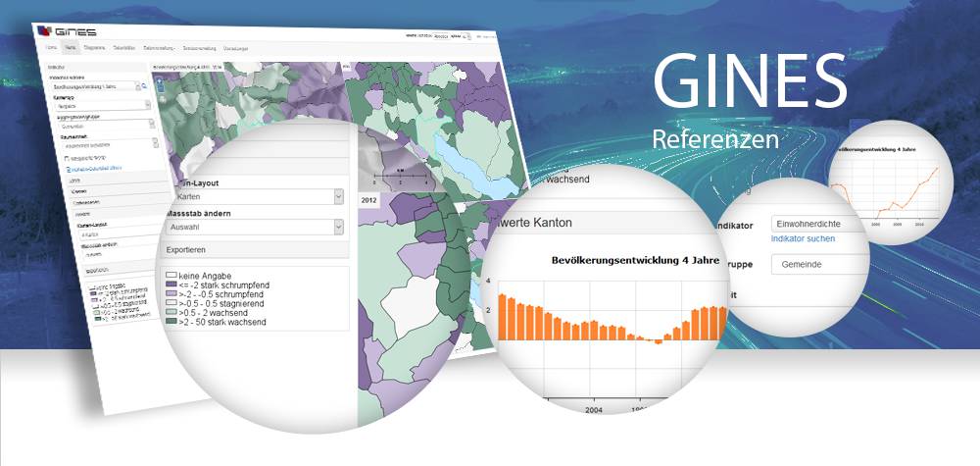
Task: Open the Raumeinheit dropdown in sidebar
Action: pos(108,143)
